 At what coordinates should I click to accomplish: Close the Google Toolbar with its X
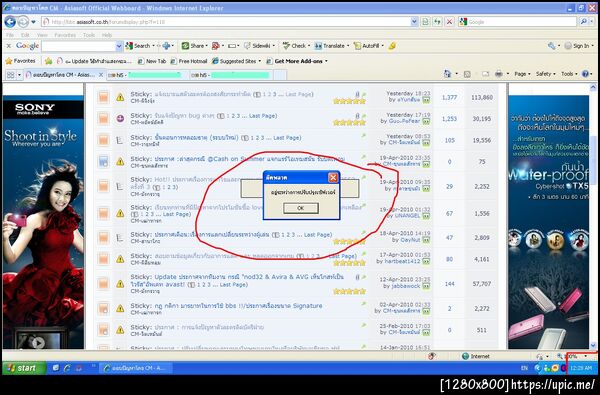(8, 46)
